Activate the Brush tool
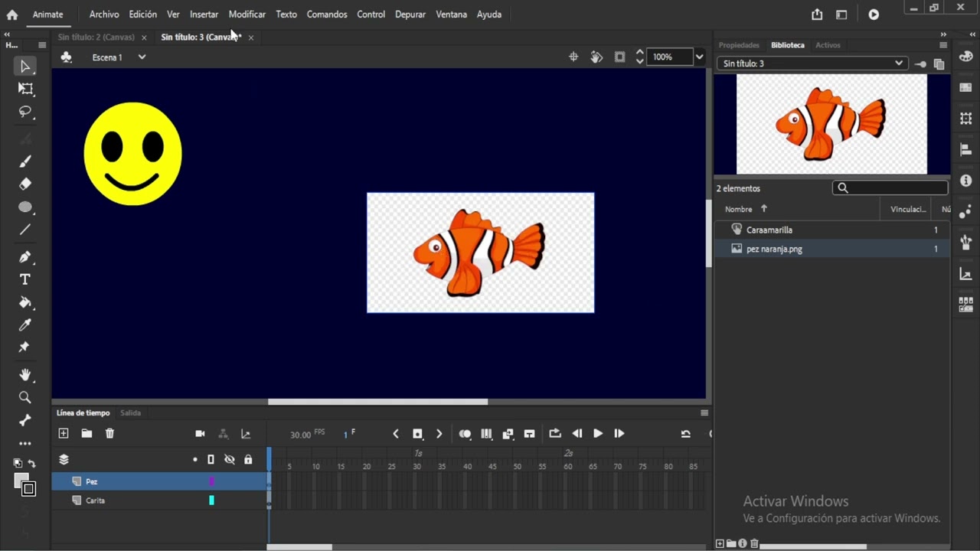Screen dimensions: 980x551 pos(25,161)
